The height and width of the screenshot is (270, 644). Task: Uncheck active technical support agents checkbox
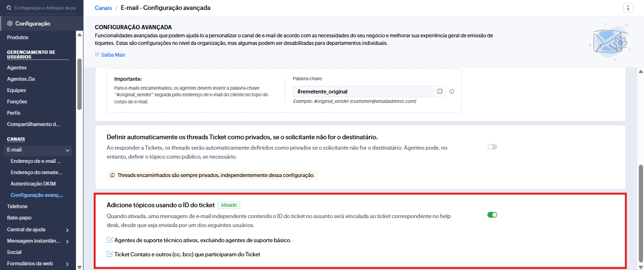(110, 240)
